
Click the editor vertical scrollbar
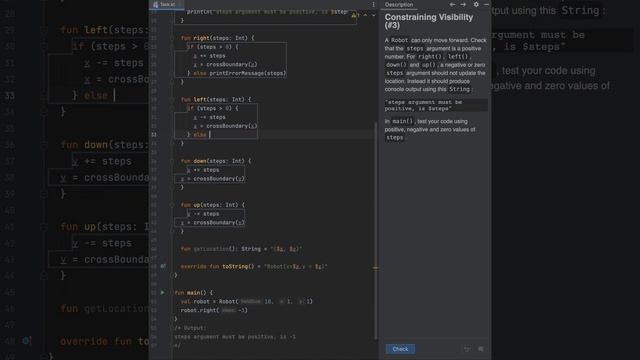click(x=376, y=231)
